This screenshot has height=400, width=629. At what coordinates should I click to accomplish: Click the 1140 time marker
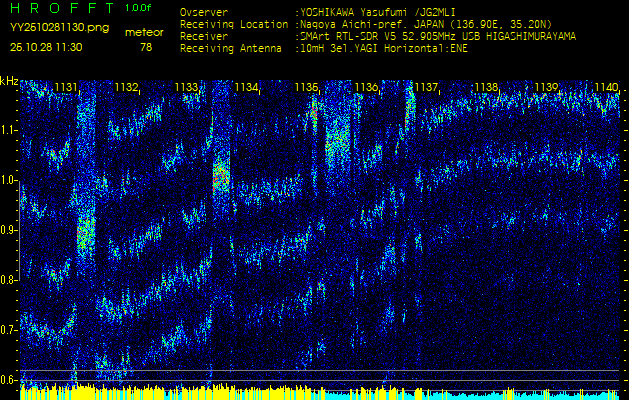(x=606, y=88)
